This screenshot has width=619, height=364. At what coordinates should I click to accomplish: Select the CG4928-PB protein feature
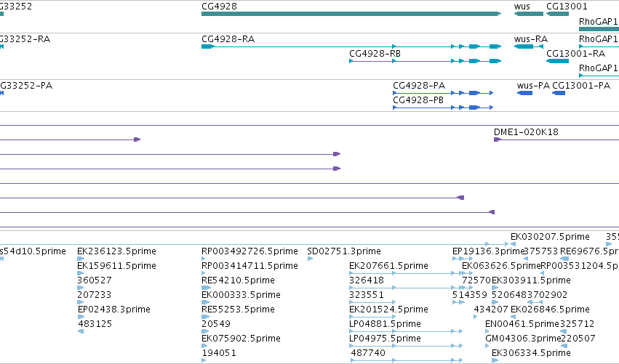click(x=443, y=108)
